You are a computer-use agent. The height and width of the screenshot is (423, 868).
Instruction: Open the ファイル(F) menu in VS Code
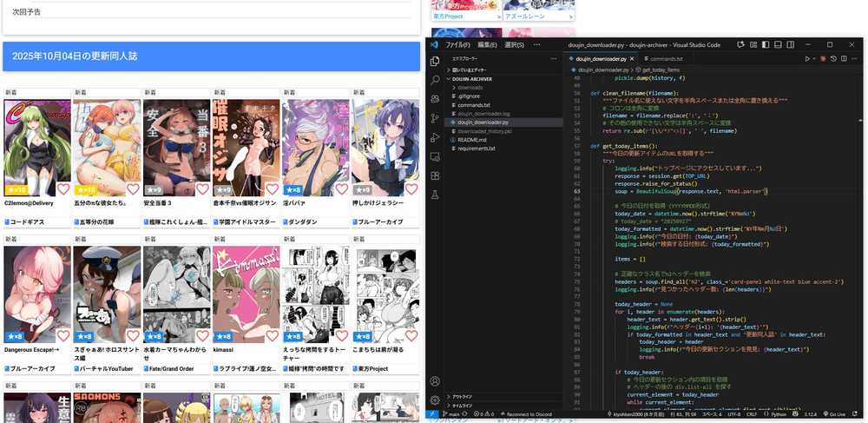pos(457,45)
